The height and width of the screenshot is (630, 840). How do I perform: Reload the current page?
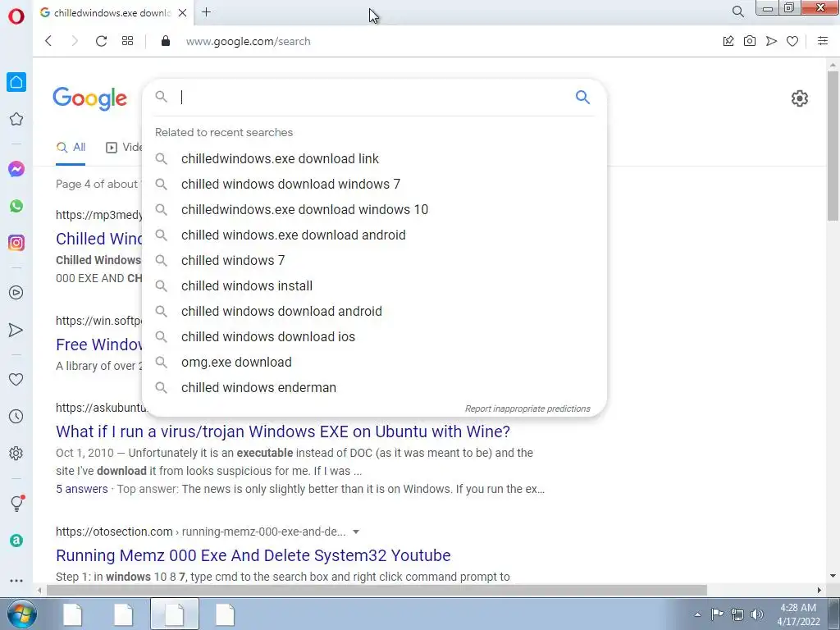[x=101, y=41]
